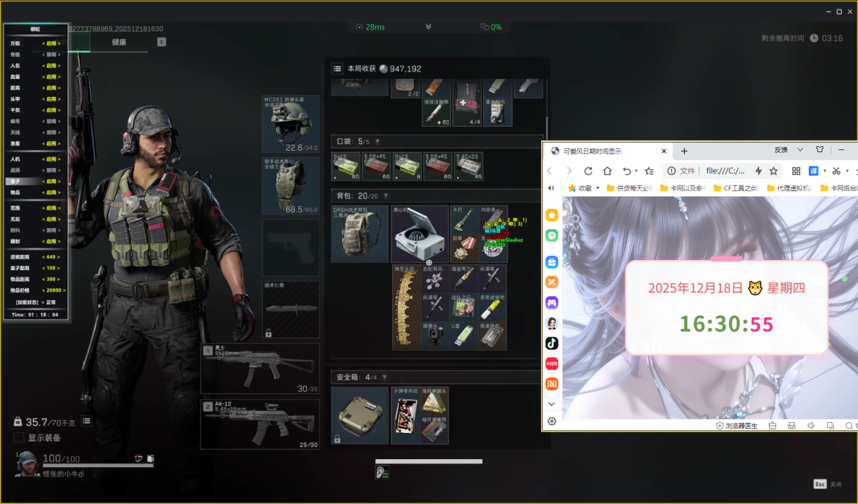This screenshot has height=504, width=858.
Task: Expand more sidebar apps with the down chevron
Action: (552, 404)
